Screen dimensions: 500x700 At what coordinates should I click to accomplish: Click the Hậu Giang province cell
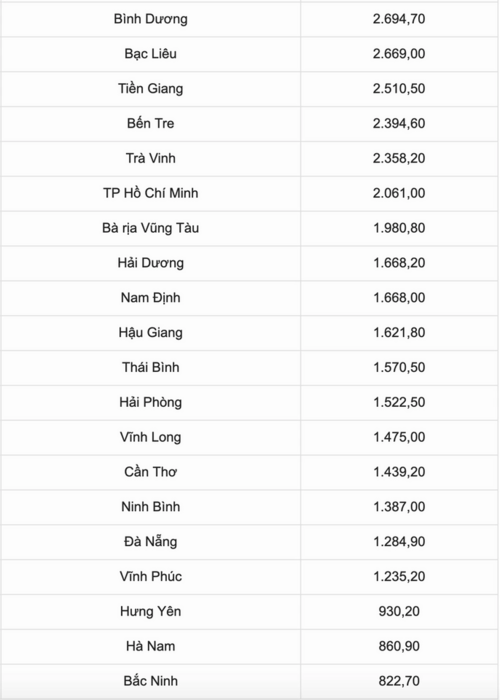[150, 333]
